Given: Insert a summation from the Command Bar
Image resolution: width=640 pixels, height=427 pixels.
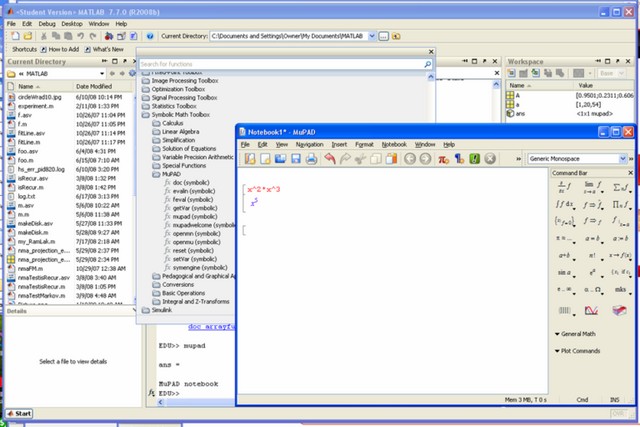Looking at the screenshot, I should 621,187.
